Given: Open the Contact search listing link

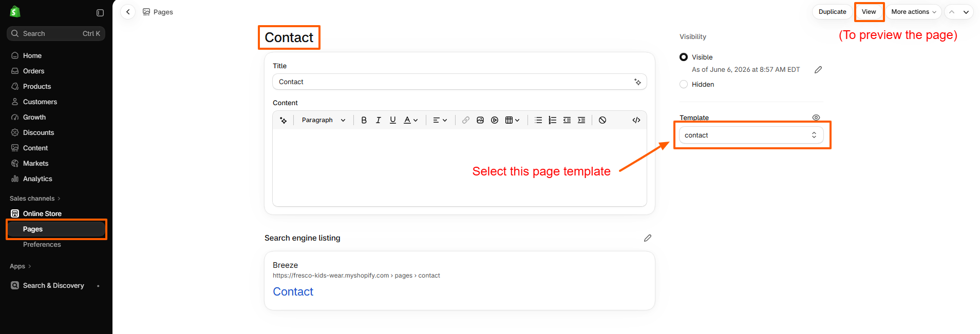Looking at the screenshot, I should click(x=293, y=291).
